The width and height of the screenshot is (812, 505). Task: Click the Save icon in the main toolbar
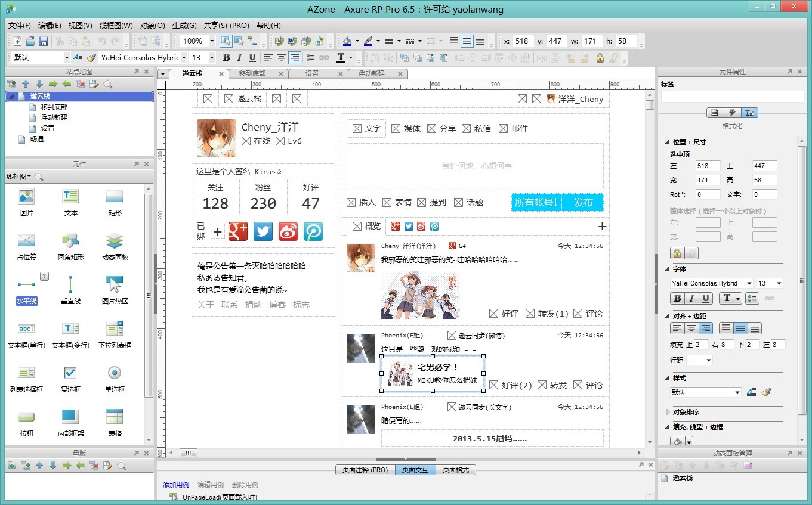click(x=44, y=41)
